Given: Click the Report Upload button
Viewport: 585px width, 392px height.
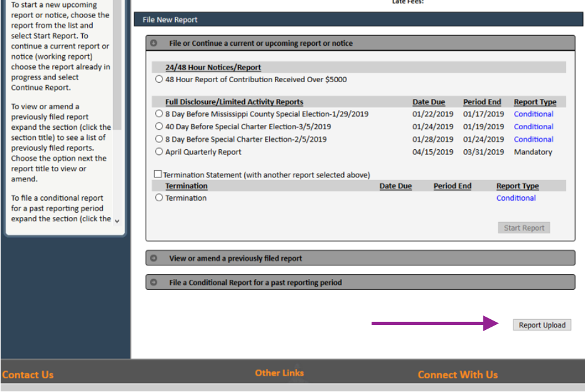Looking at the screenshot, I should point(542,325).
